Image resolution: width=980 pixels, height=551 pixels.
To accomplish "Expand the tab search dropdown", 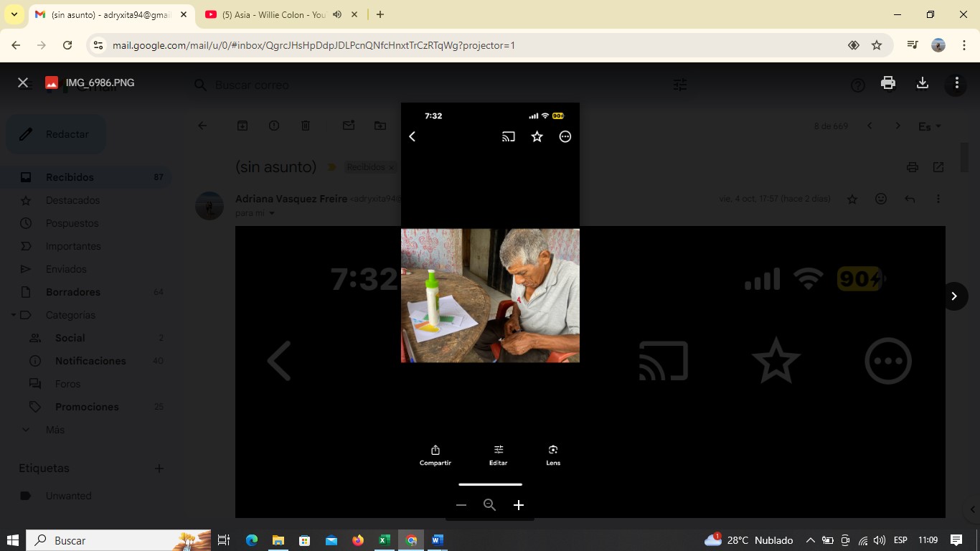I will 14,14.
